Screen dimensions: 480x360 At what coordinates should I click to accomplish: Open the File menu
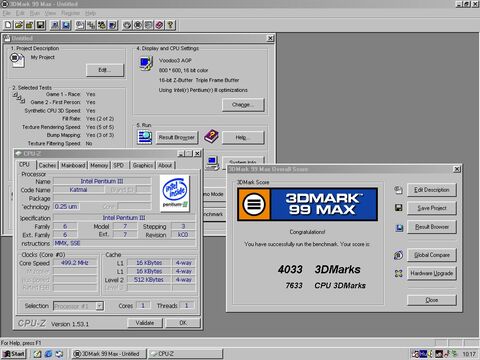click(6, 13)
